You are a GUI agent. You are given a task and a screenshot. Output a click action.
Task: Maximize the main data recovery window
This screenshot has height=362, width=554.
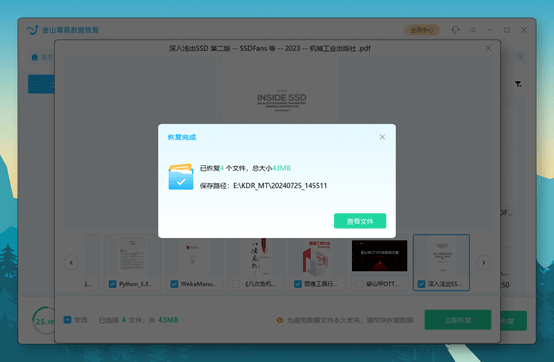tap(507, 30)
